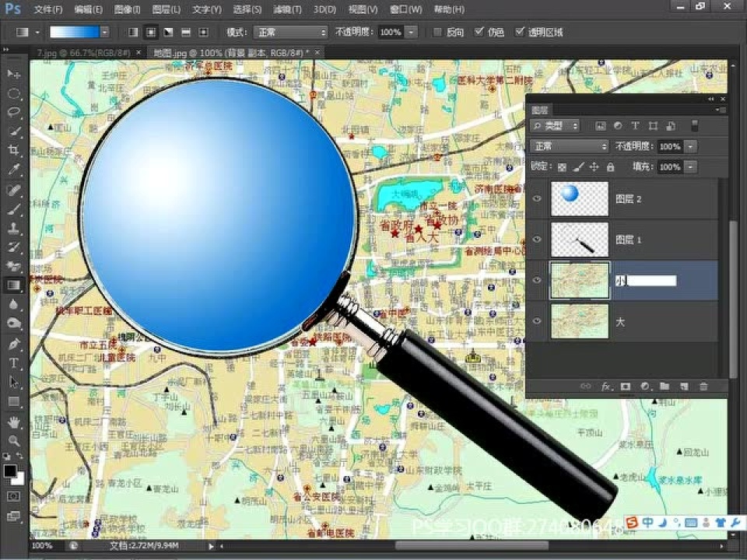Toggle visibility of layer being renamed 小
Image resolution: width=747 pixels, height=560 pixels.
coord(537,280)
